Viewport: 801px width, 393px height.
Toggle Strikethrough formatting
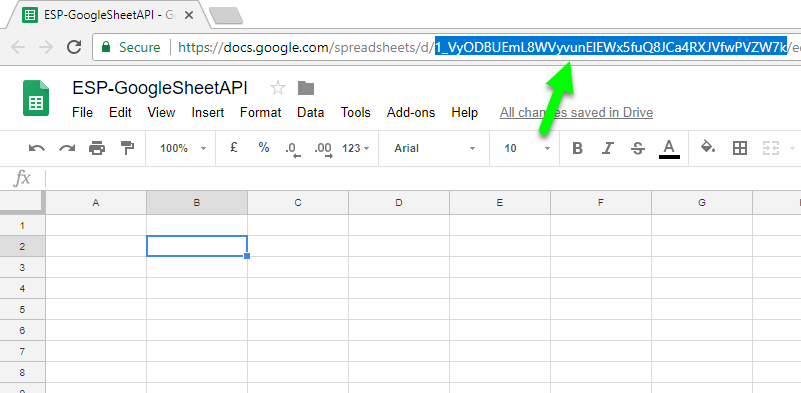[638, 149]
